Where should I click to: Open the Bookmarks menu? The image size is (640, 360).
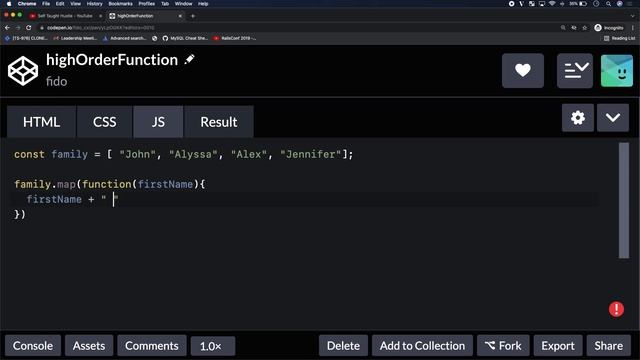pyautogui.click(x=120, y=4)
